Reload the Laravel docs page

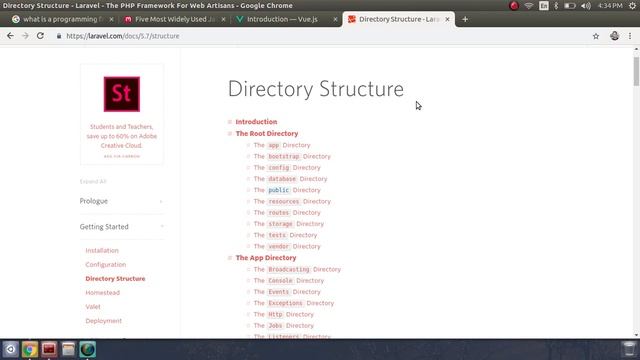pos(40,36)
